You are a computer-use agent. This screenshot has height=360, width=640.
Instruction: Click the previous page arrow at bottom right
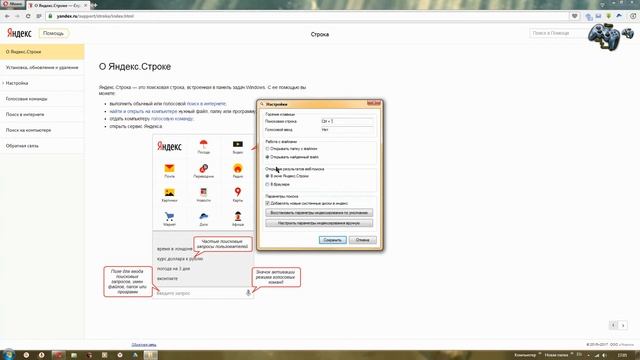(613, 325)
